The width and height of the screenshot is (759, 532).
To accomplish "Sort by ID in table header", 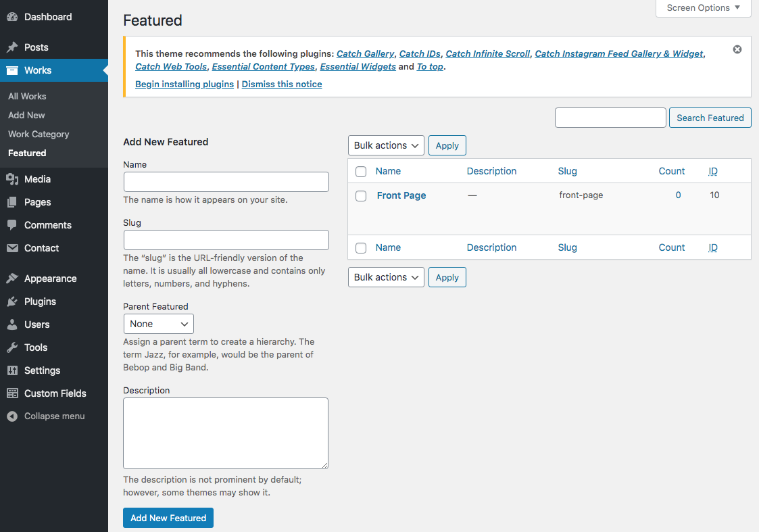I will [x=713, y=172].
